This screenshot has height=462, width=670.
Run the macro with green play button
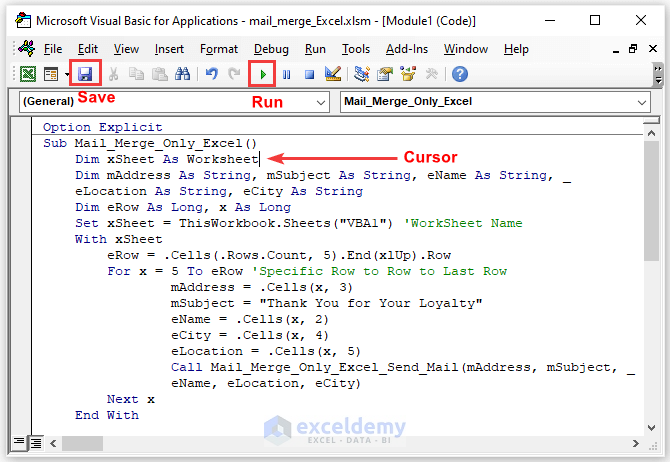(263, 75)
